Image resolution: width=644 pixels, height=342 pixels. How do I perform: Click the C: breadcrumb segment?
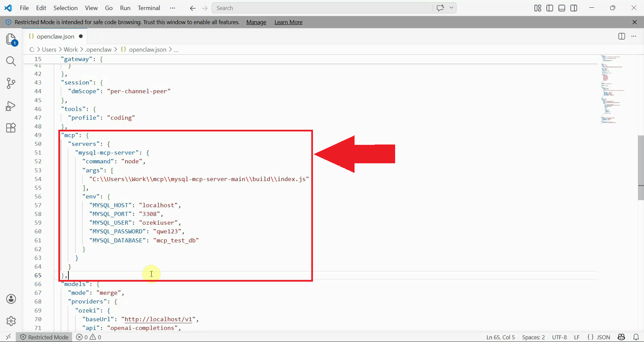32,50
